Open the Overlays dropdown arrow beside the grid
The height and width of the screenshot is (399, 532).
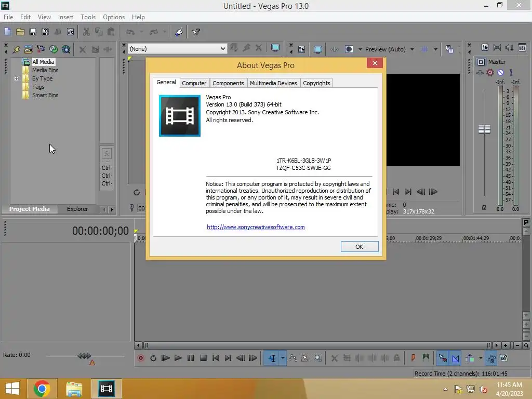pyautogui.click(x=435, y=49)
